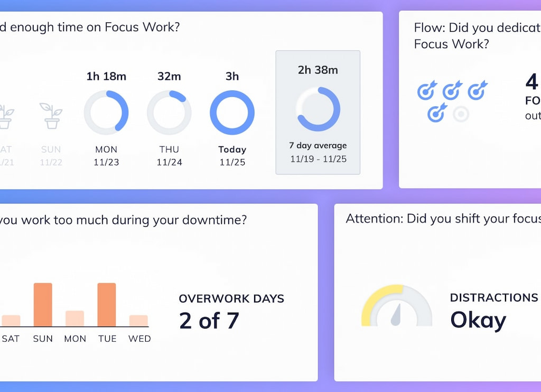
Task: Click the top-right target icon in Flow card
Action: pyautogui.click(x=477, y=91)
